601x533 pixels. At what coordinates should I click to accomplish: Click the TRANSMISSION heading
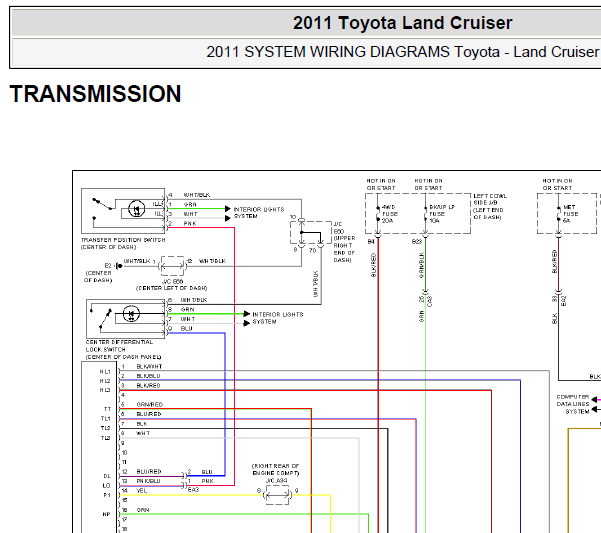click(x=95, y=94)
